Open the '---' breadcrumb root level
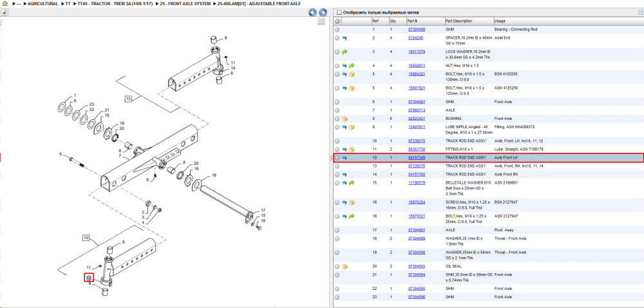Viewport: 644px width, 308px height. [x=19, y=4]
